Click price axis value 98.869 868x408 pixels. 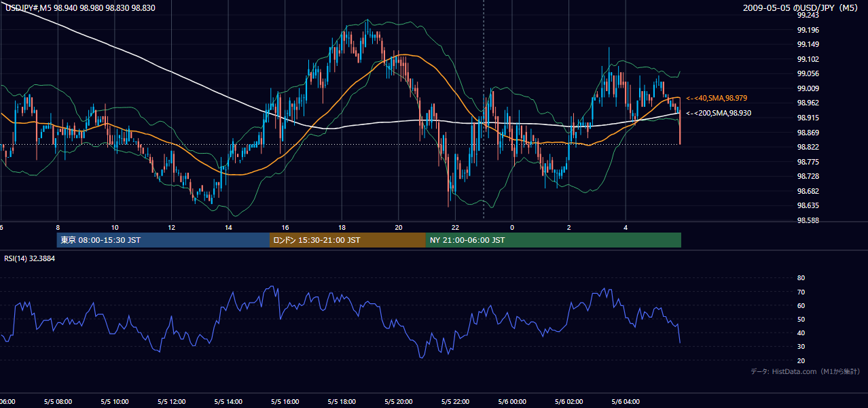(808, 133)
